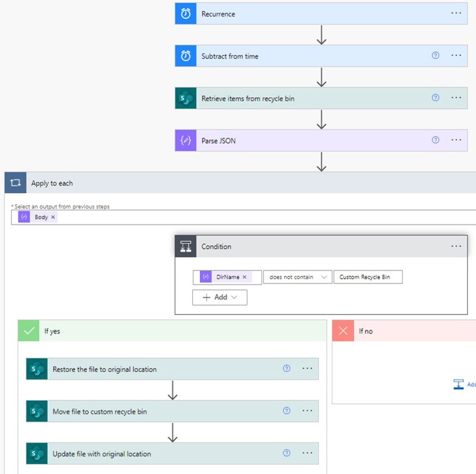
Task: Click the Recurrence clock icon
Action: [186, 14]
